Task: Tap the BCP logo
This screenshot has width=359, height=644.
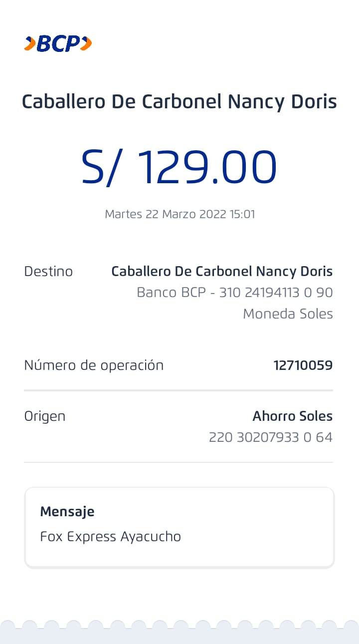Action: pos(58,44)
